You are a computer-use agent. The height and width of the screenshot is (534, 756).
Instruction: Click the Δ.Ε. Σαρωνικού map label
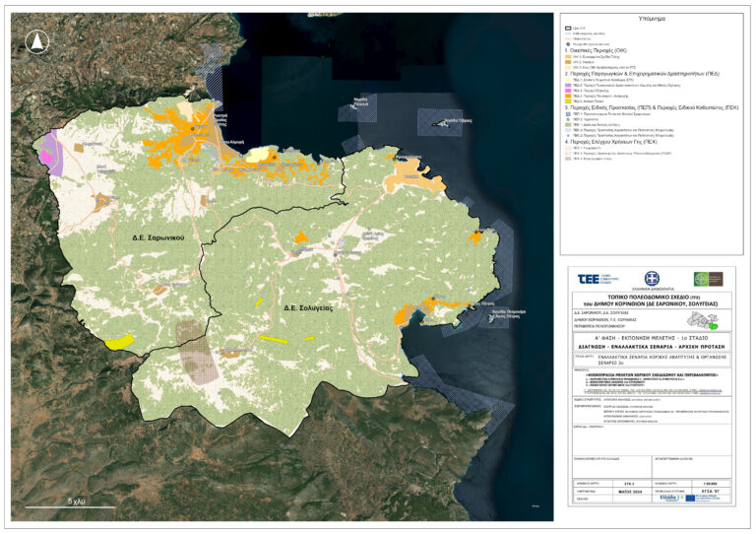(159, 237)
